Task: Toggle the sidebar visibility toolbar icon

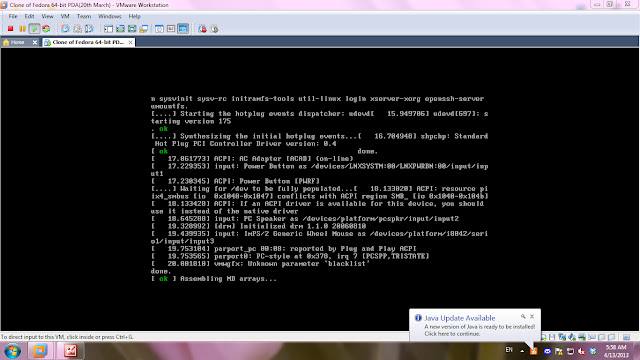Action: point(108,29)
